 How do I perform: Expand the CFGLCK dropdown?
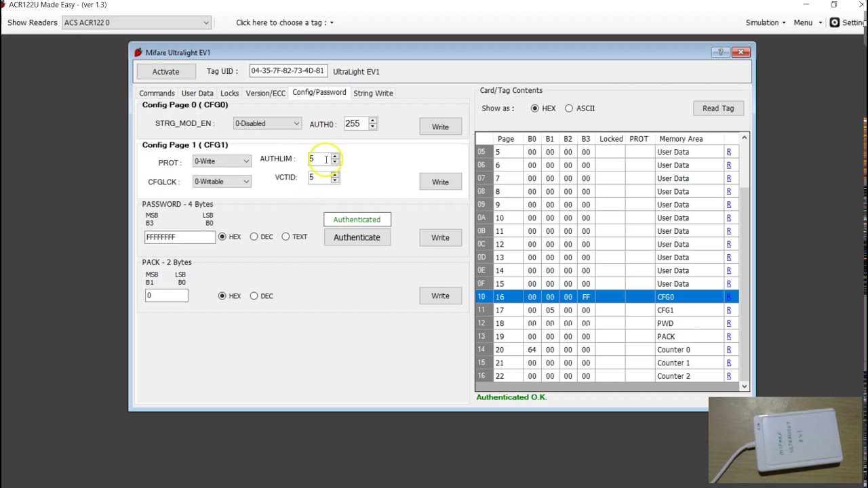click(x=222, y=182)
